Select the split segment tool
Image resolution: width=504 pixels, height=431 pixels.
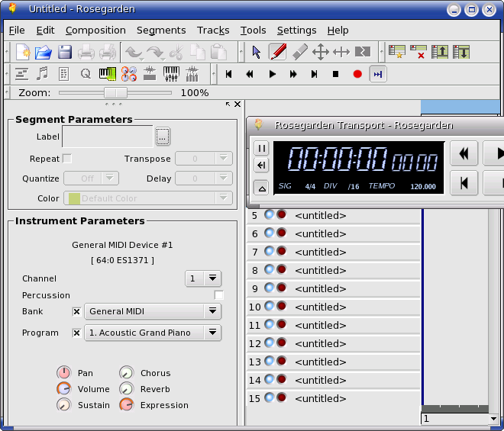click(362, 52)
